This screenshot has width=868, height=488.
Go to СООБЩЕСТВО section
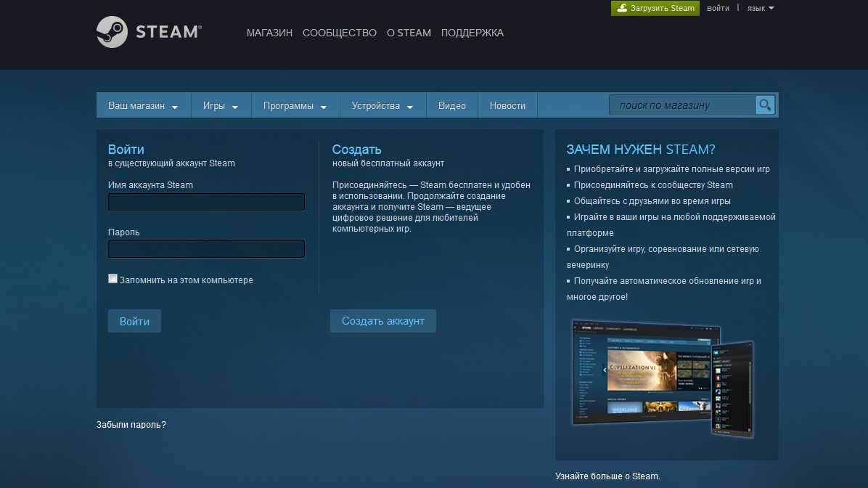[x=340, y=33]
